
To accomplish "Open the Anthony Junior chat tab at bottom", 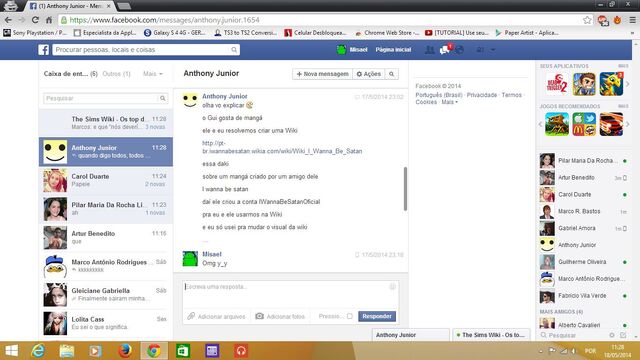I will [411, 335].
